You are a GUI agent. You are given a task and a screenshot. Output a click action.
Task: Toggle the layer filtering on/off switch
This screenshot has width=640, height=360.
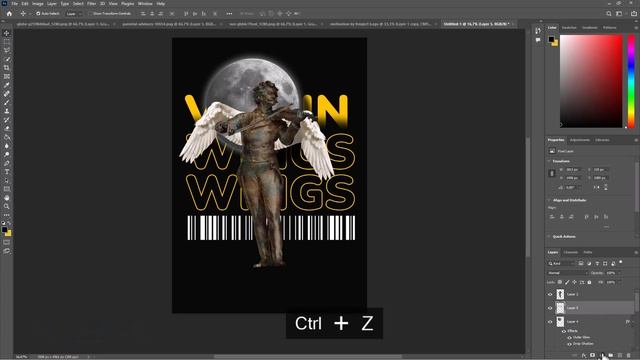tap(621, 262)
